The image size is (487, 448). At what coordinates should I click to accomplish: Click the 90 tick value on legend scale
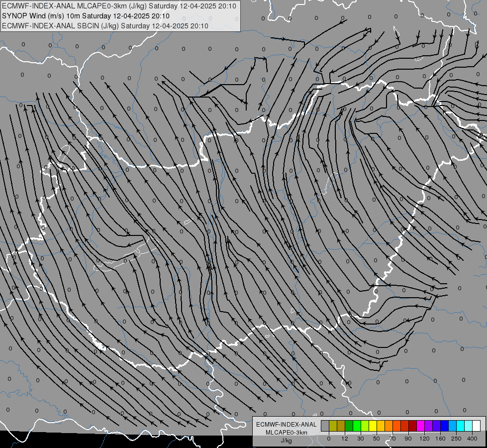click(408, 439)
